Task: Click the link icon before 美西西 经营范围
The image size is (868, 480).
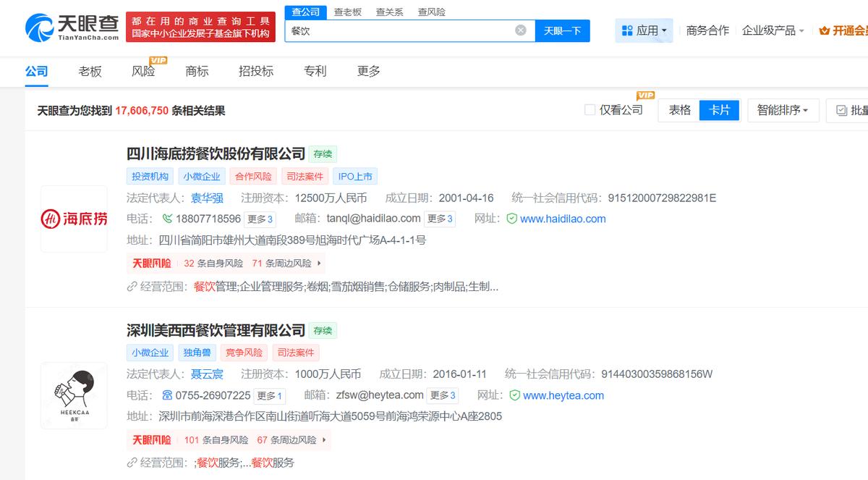Action: tap(132, 463)
